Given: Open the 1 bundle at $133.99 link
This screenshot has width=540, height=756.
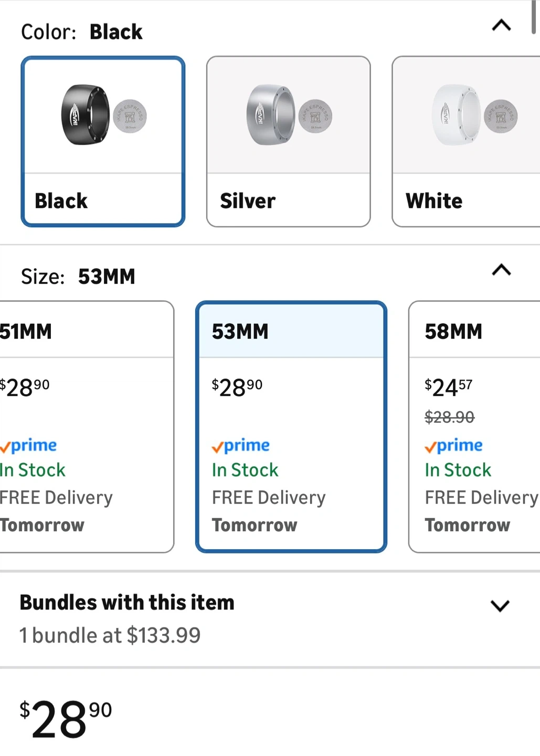Looking at the screenshot, I should point(110,635).
